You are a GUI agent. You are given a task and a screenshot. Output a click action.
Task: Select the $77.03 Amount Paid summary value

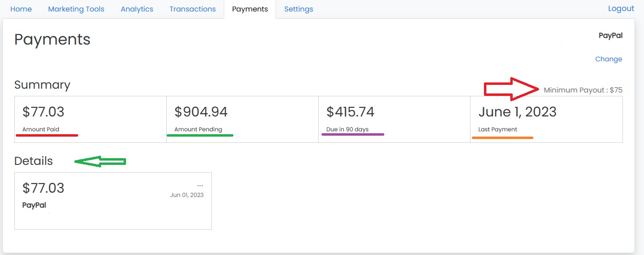tap(43, 112)
